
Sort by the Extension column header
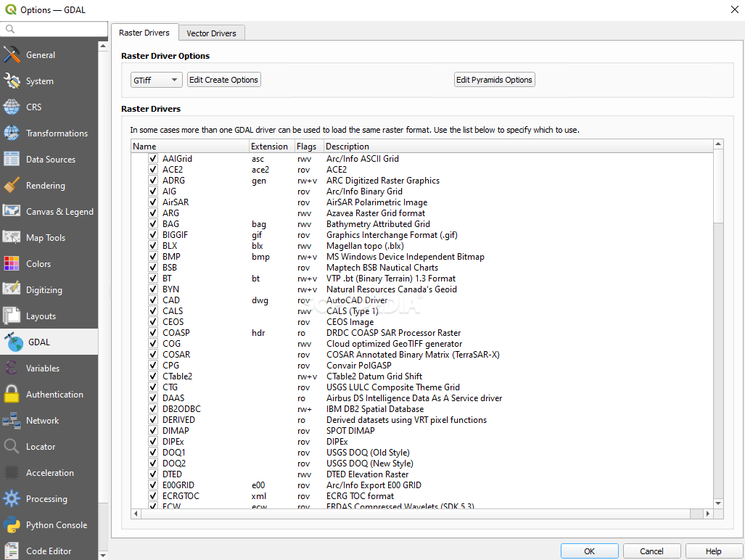pyautogui.click(x=272, y=147)
